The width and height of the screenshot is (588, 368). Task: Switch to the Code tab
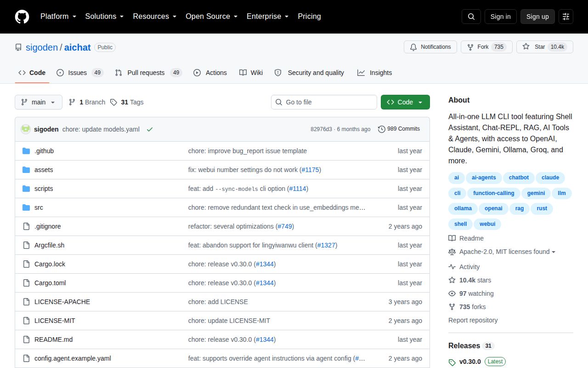[32, 73]
